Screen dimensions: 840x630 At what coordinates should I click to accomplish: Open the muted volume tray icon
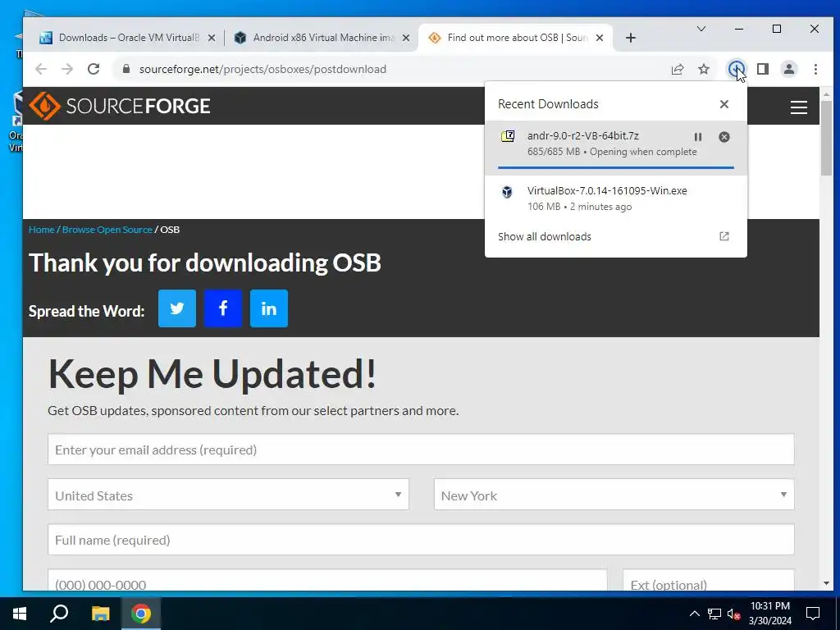733,614
